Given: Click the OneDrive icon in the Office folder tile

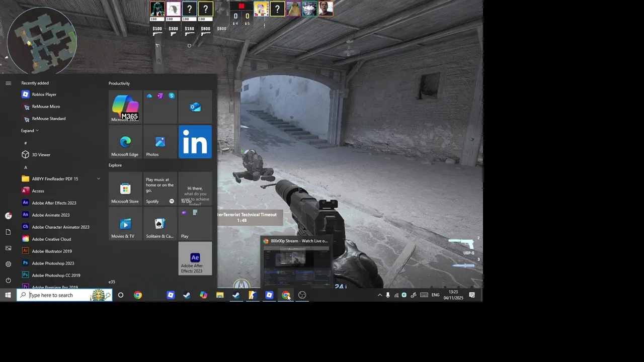Looking at the screenshot, I should point(149,96).
